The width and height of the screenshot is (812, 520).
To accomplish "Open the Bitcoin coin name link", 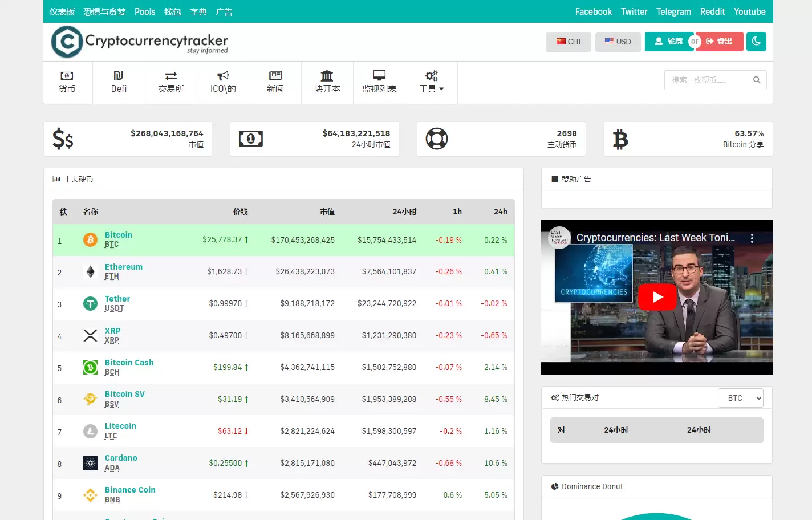I will coord(119,235).
